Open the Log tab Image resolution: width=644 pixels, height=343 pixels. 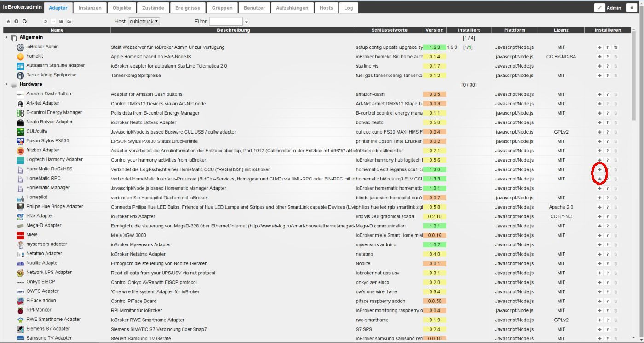click(349, 8)
